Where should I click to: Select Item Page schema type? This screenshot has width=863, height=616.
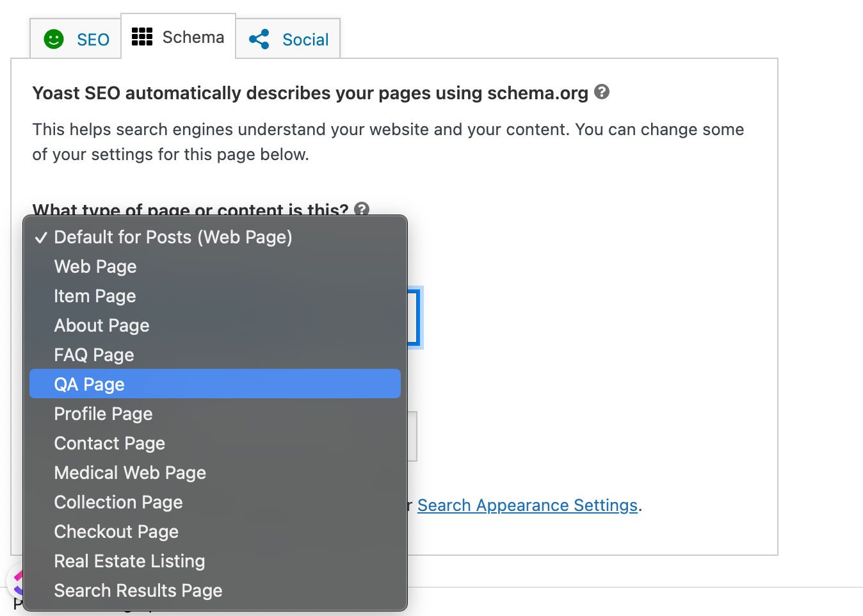click(x=95, y=296)
